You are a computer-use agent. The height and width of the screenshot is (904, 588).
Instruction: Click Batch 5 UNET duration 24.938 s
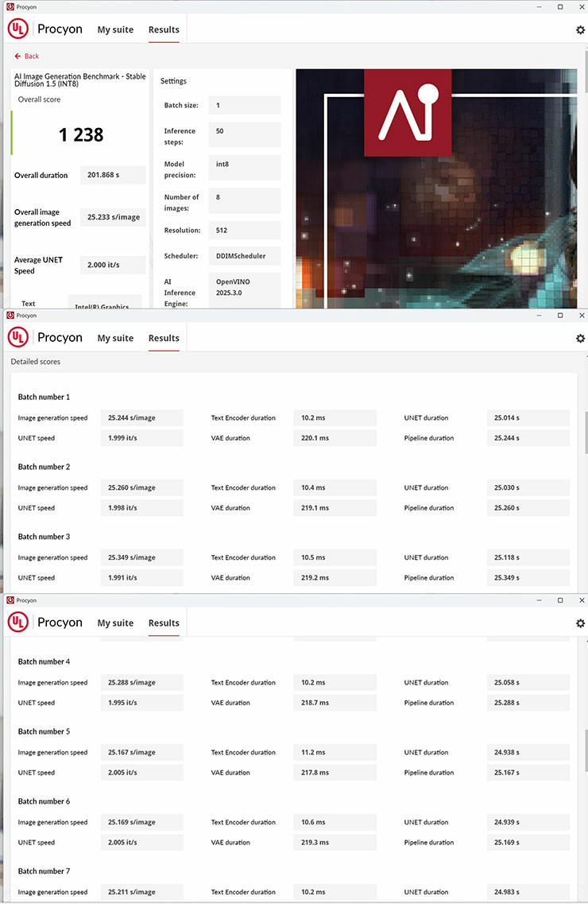click(528, 752)
